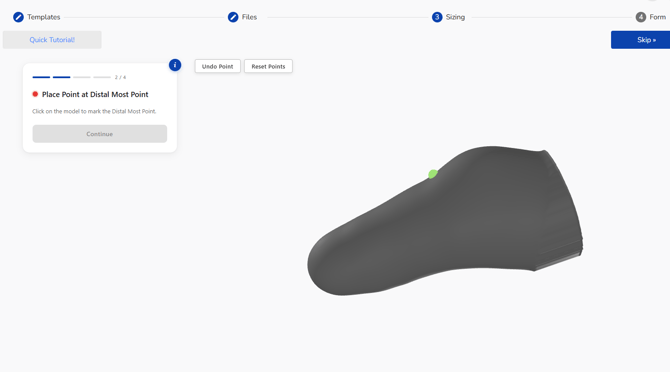Click 'Place Point at Distal Most Point' heading
Image resolution: width=670 pixels, height=372 pixels.
click(x=95, y=94)
